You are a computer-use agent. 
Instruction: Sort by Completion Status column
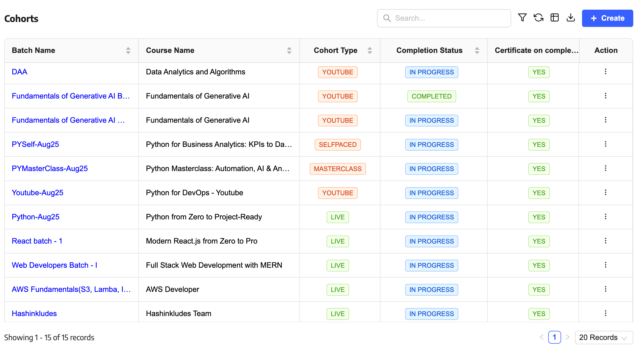click(x=477, y=50)
